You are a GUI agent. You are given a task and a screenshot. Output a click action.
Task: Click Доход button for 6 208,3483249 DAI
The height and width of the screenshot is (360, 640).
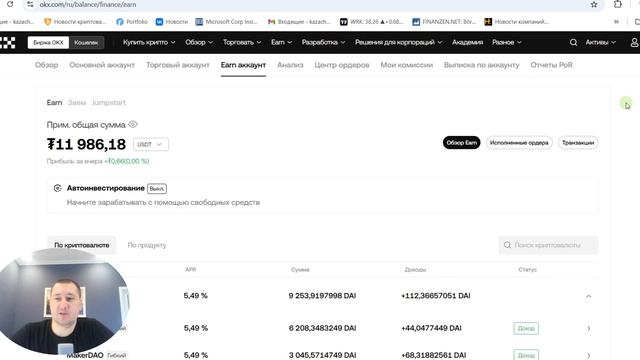[x=526, y=328]
